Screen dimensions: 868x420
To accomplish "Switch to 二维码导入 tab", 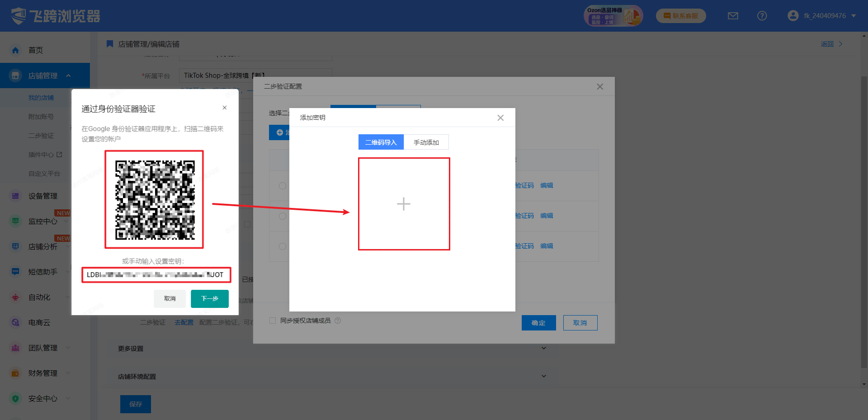I will pos(381,142).
